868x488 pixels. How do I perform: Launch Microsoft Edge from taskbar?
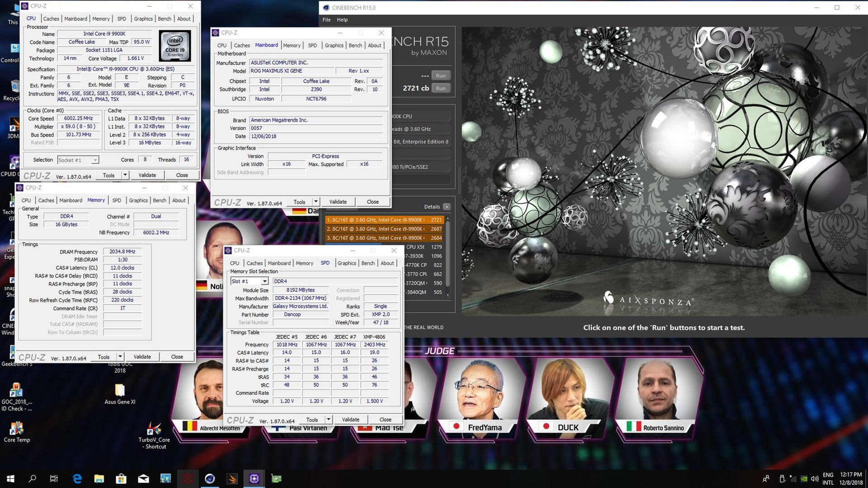tap(77, 479)
